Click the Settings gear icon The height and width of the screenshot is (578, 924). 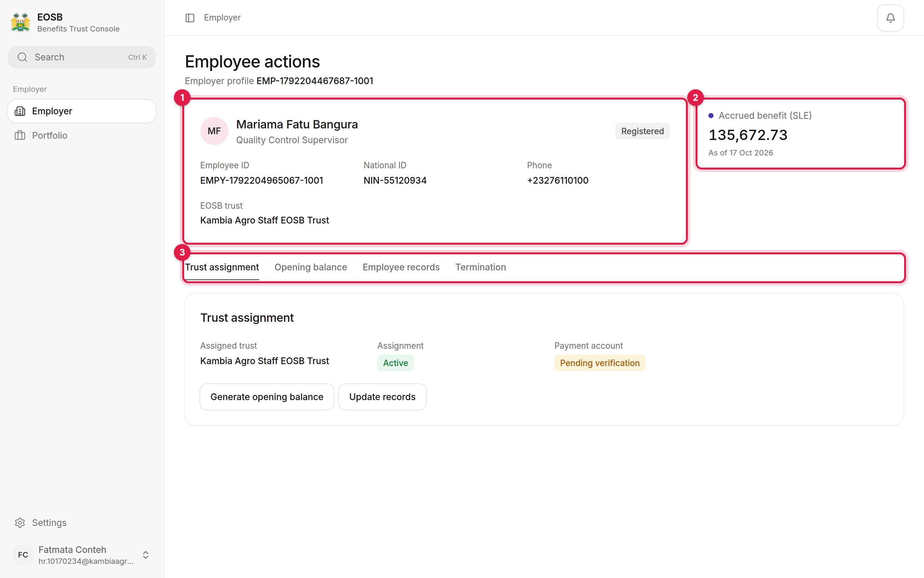click(20, 522)
